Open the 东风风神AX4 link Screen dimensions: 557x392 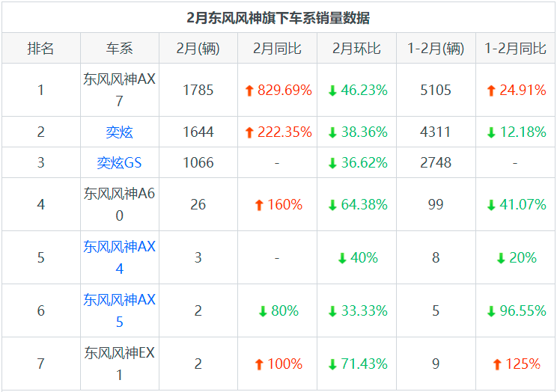(119, 257)
